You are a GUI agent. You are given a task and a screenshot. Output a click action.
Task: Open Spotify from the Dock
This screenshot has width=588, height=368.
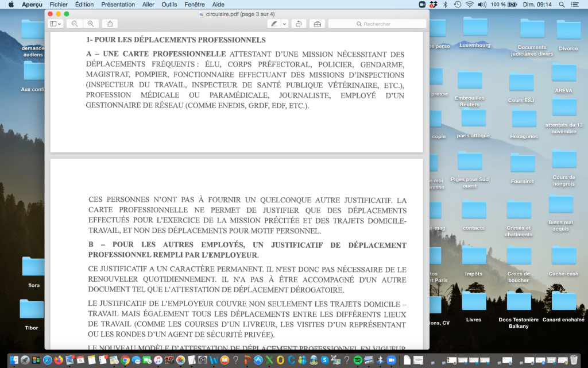coord(358,360)
